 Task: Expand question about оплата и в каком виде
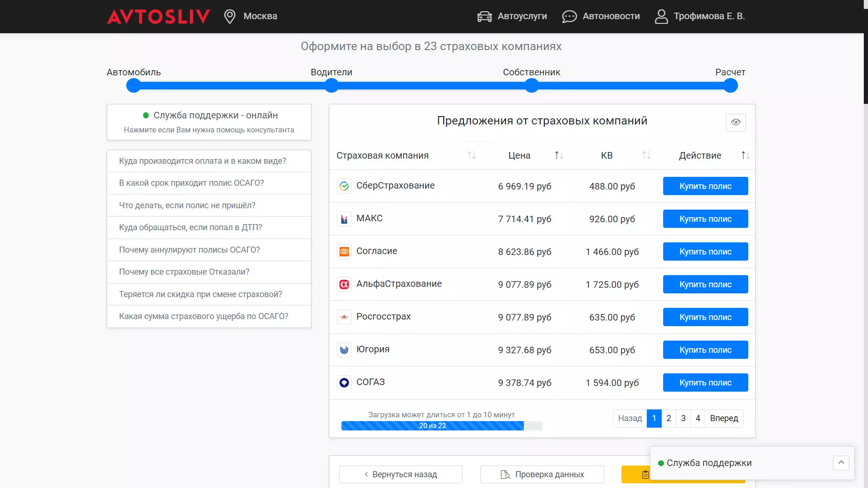209,161
